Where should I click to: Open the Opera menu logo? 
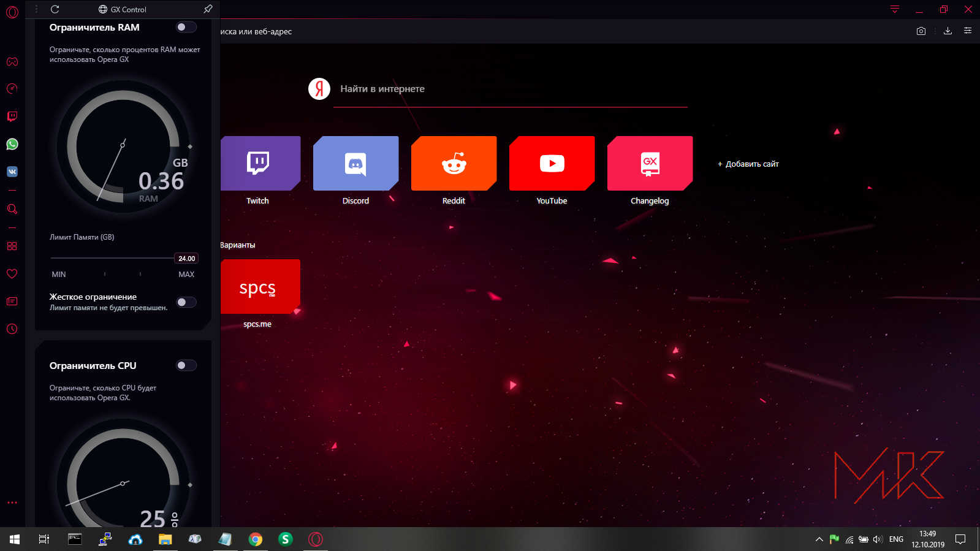coord(12,12)
